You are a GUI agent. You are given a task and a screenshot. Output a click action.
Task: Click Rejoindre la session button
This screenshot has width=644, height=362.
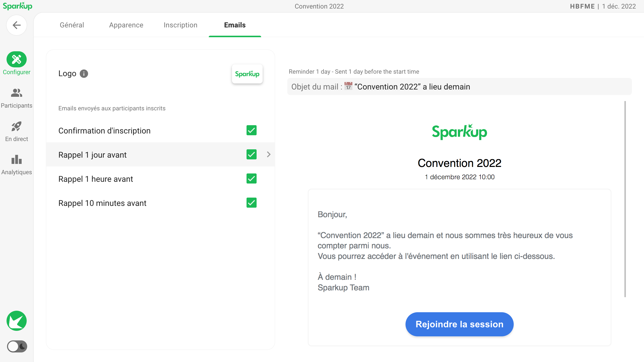[x=459, y=324]
